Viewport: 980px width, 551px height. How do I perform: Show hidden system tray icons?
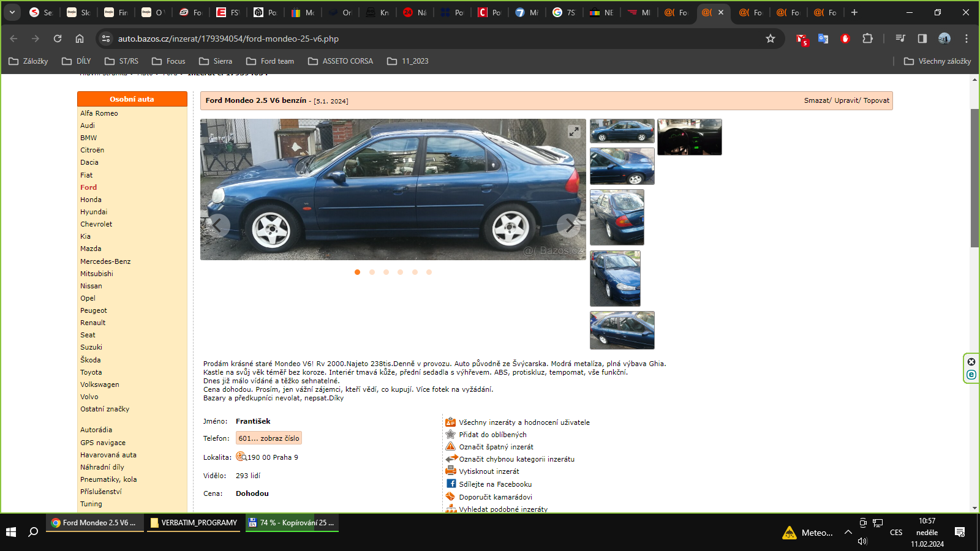pyautogui.click(x=848, y=532)
